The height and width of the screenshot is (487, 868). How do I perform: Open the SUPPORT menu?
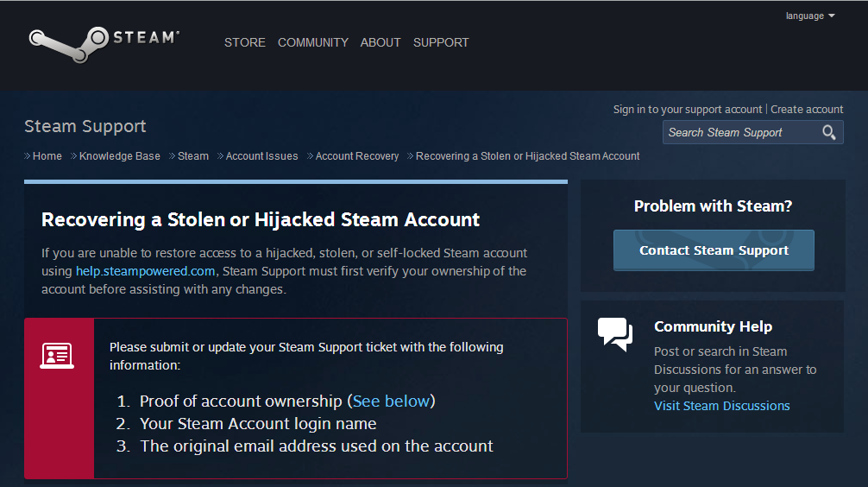click(x=441, y=42)
